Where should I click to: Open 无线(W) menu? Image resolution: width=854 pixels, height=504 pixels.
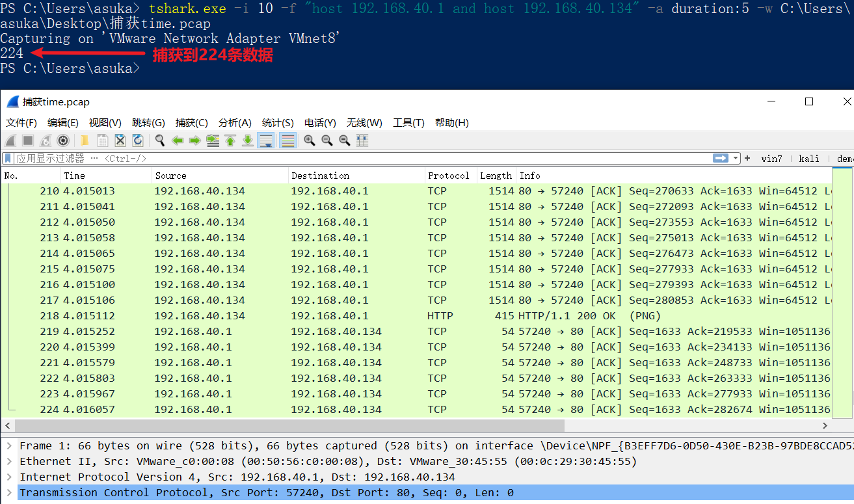[364, 123]
